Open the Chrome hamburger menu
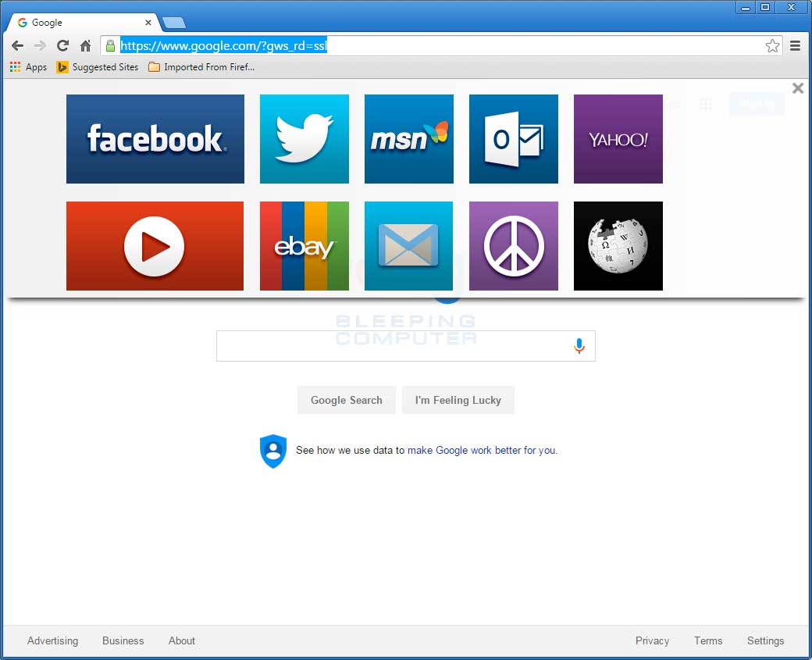The width and height of the screenshot is (812, 660). (795, 45)
